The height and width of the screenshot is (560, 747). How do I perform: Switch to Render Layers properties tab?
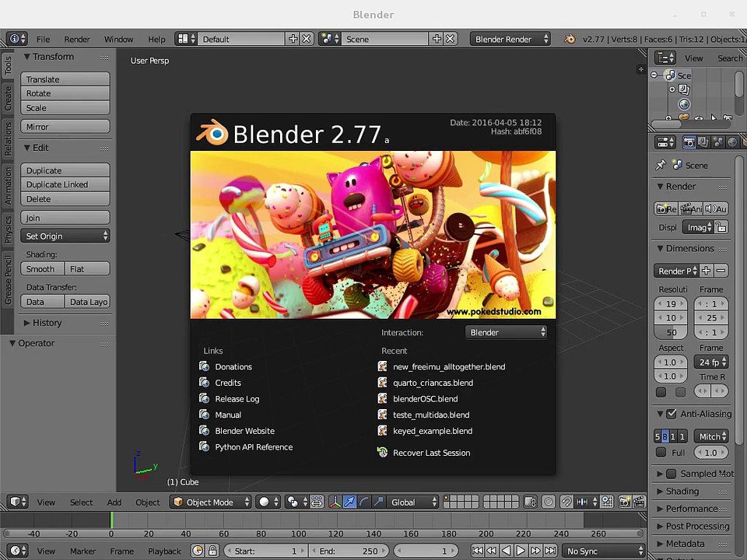(703, 142)
